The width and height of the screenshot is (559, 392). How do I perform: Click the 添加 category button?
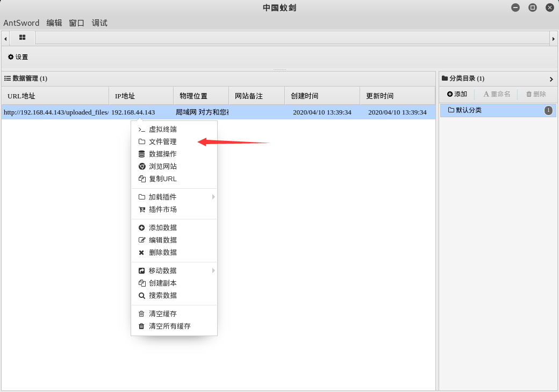point(457,94)
